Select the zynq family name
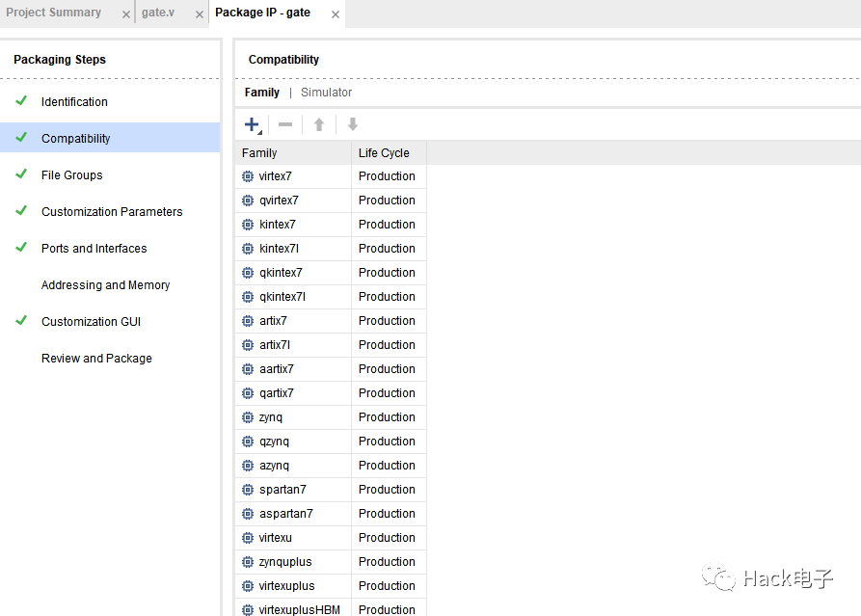The height and width of the screenshot is (616, 861). 271,417
